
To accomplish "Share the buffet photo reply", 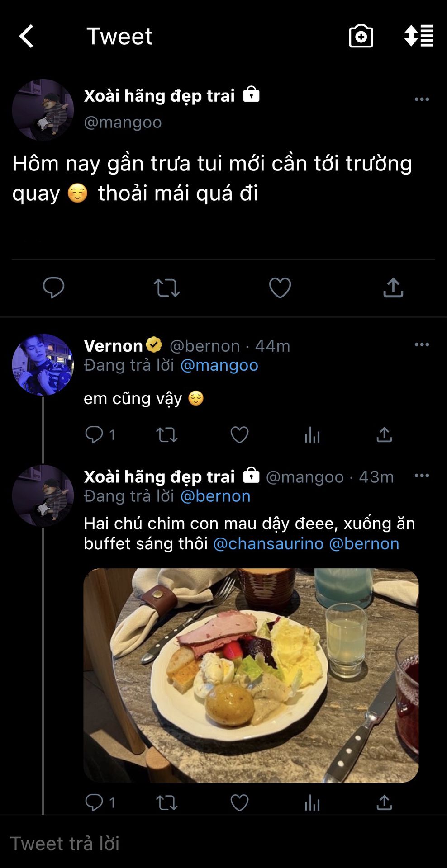I will coord(384,802).
